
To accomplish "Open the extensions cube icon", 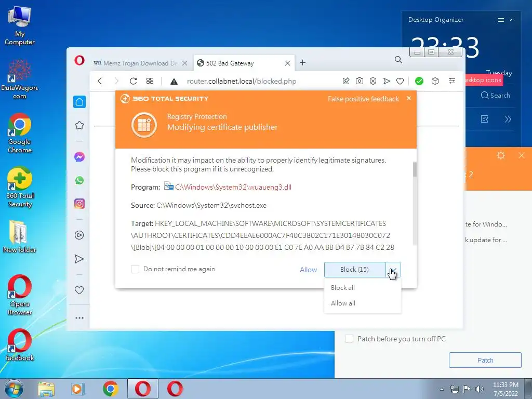I will pyautogui.click(x=435, y=81).
